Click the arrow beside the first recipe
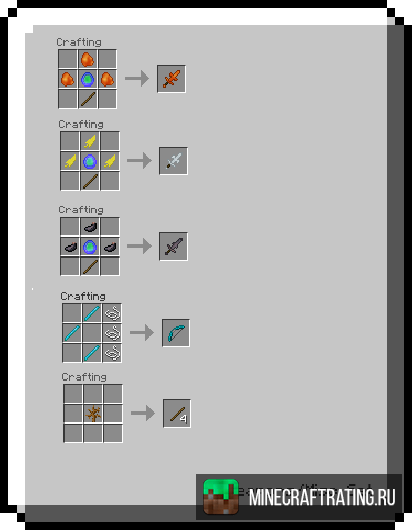Viewport: 412px width, 530px height. point(137,78)
